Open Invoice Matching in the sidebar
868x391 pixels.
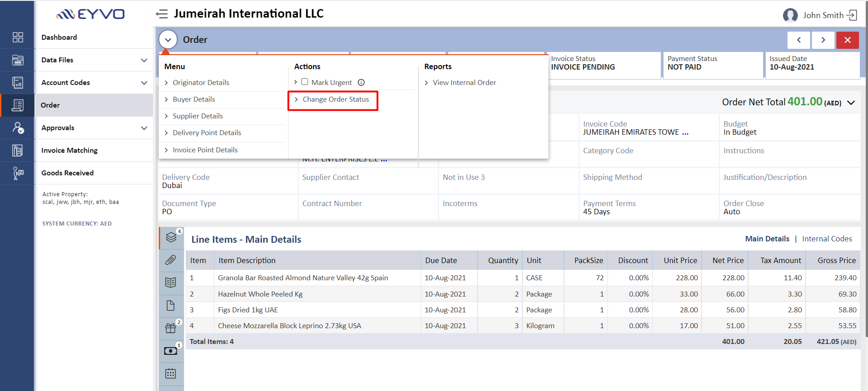(x=70, y=150)
